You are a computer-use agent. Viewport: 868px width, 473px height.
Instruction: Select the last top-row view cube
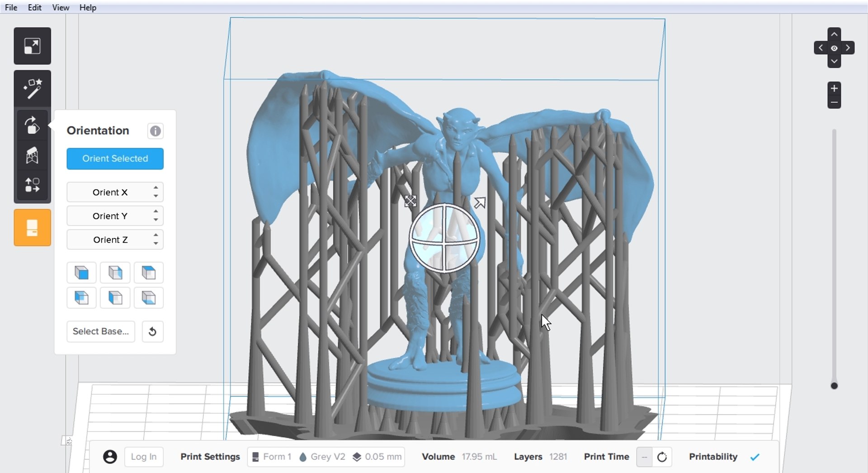pos(148,272)
